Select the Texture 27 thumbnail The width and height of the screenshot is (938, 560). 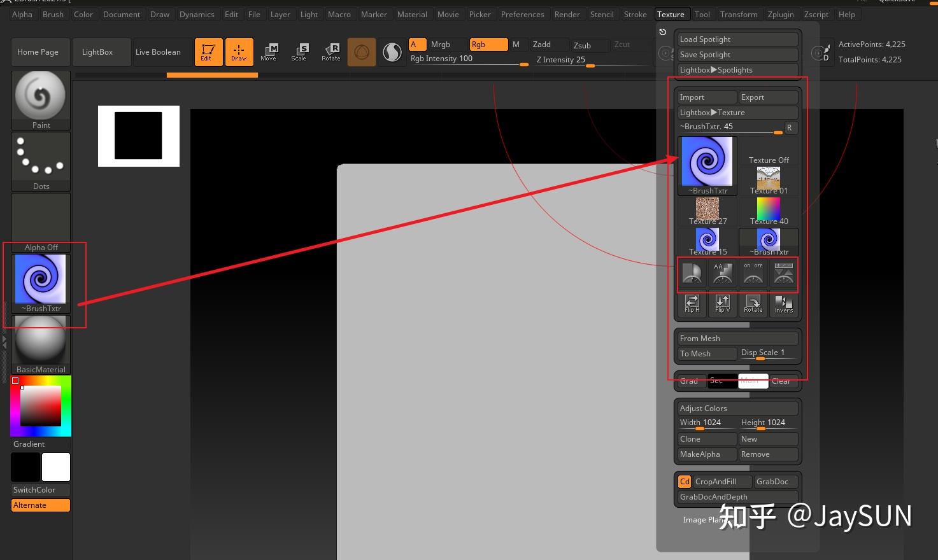point(707,211)
